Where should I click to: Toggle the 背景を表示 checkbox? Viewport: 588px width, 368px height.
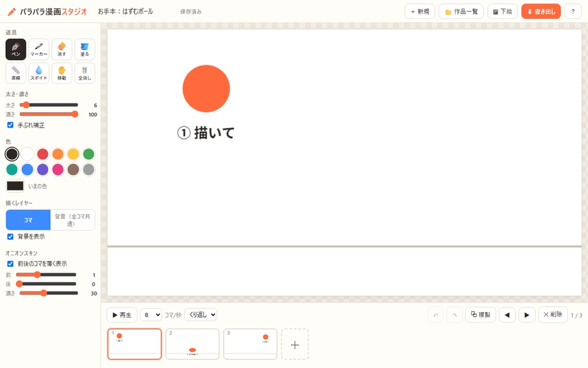pos(10,236)
